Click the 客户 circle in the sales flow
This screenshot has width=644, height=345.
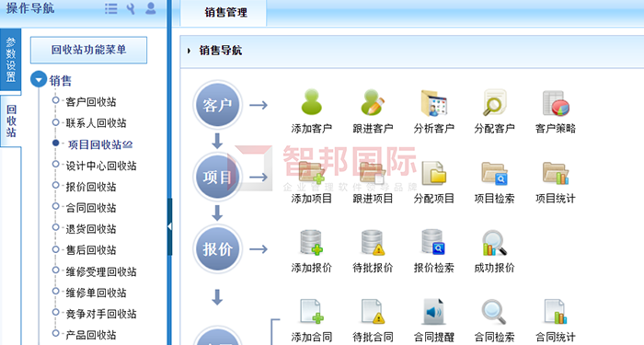217,105
